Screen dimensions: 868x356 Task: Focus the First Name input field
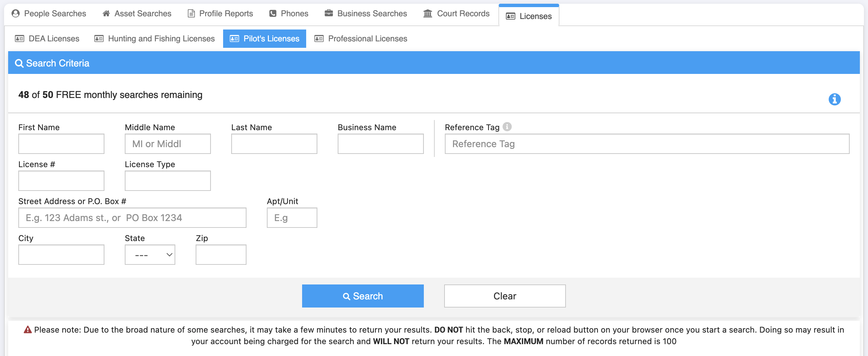pos(61,144)
